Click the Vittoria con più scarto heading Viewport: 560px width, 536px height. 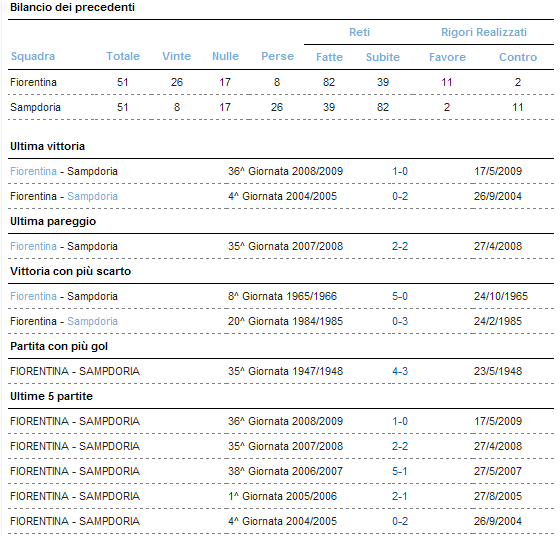[70, 271]
